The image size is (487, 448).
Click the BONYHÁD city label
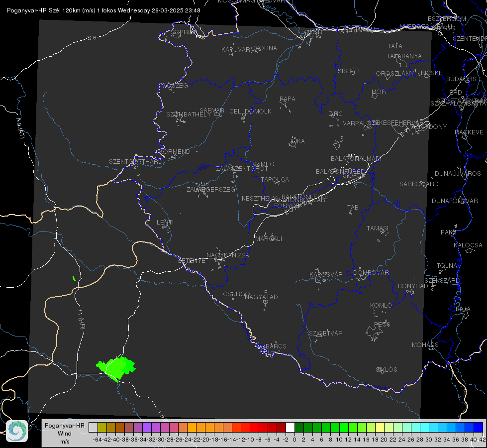(x=413, y=286)
